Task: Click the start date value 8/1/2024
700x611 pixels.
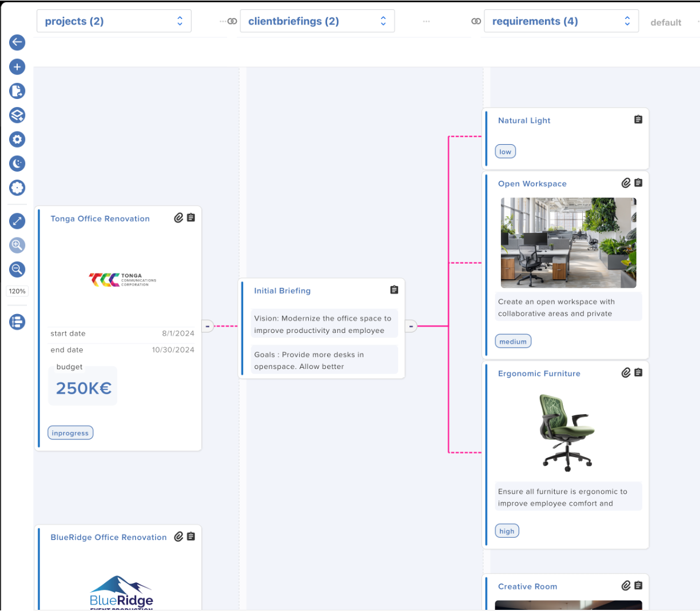Action: point(178,334)
